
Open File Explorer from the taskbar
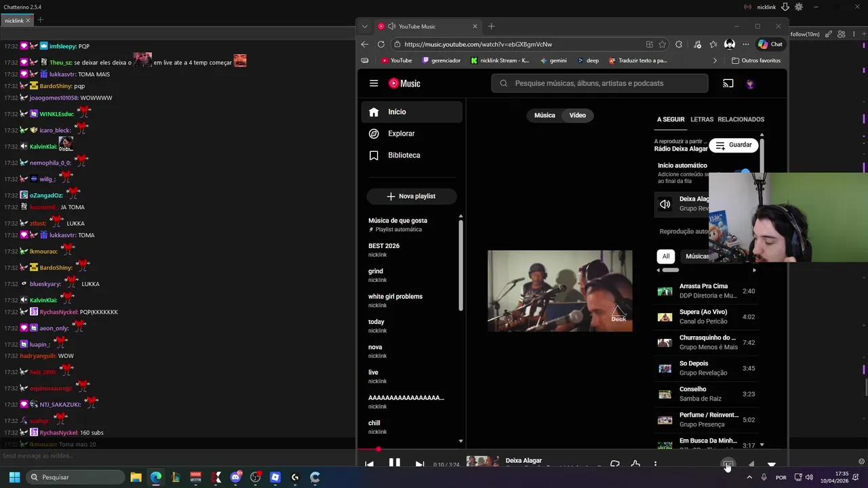136,477
